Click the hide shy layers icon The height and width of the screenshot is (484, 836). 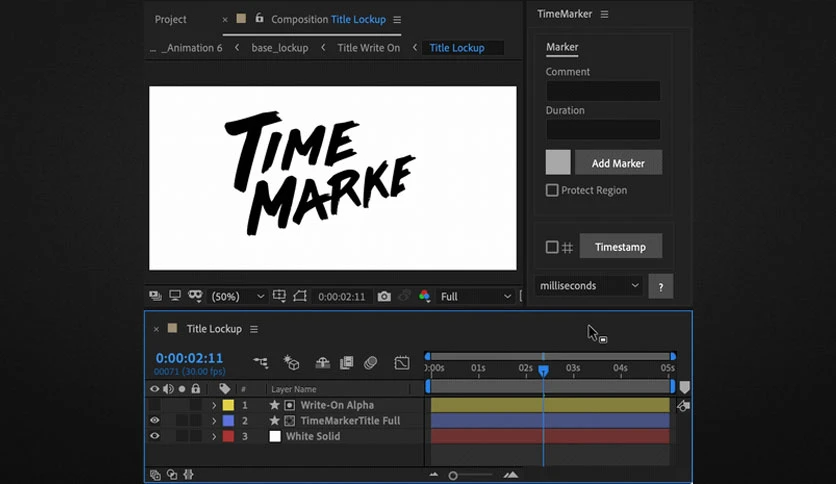pos(323,362)
